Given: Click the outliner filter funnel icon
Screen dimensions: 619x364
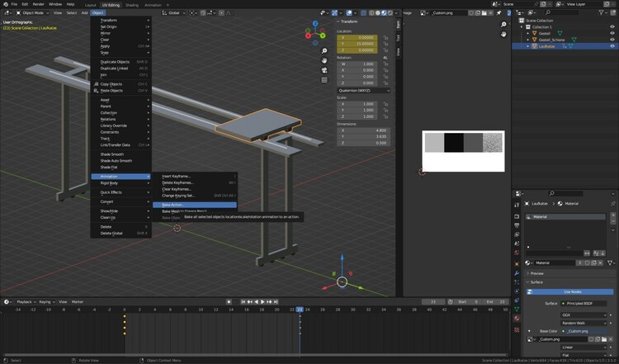Looking at the screenshot, I should point(599,12).
